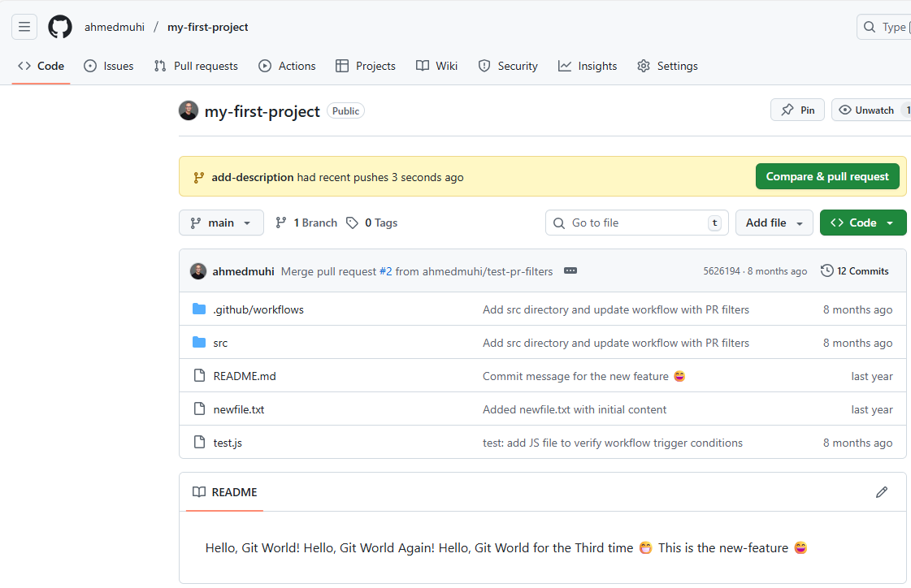Open the .github/workflows folder
This screenshot has height=588, width=911.
click(x=258, y=309)
